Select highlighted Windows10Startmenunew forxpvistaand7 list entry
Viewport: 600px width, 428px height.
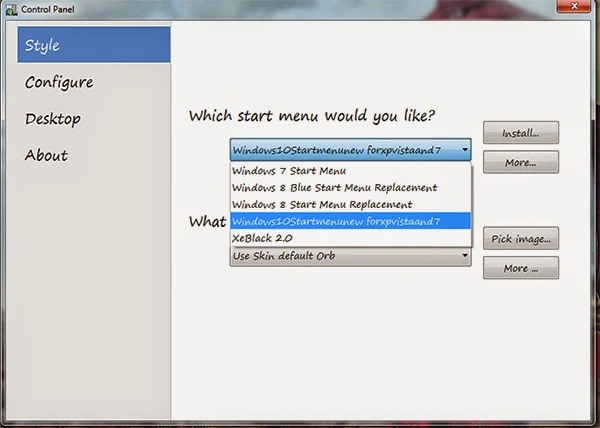tap(351, 221)
